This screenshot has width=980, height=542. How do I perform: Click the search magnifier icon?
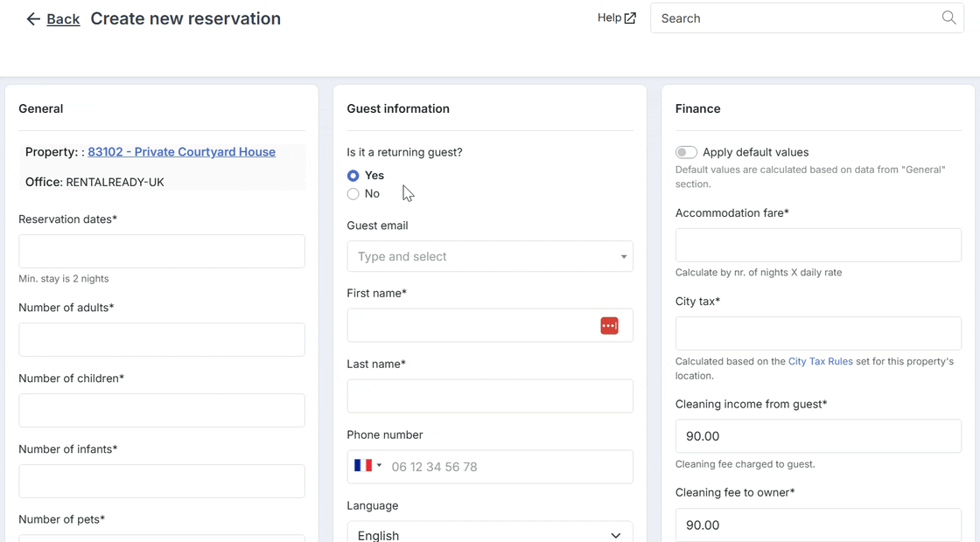(948, 17)
